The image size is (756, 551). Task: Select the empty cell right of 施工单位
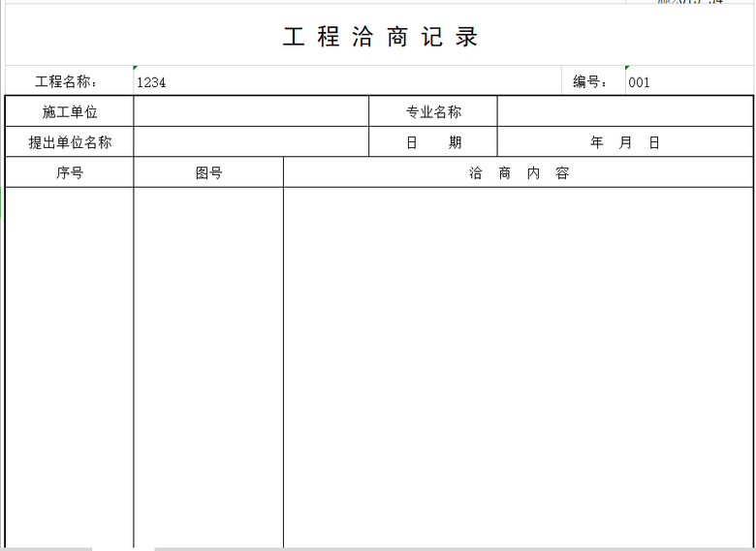(x=251, y=112)
